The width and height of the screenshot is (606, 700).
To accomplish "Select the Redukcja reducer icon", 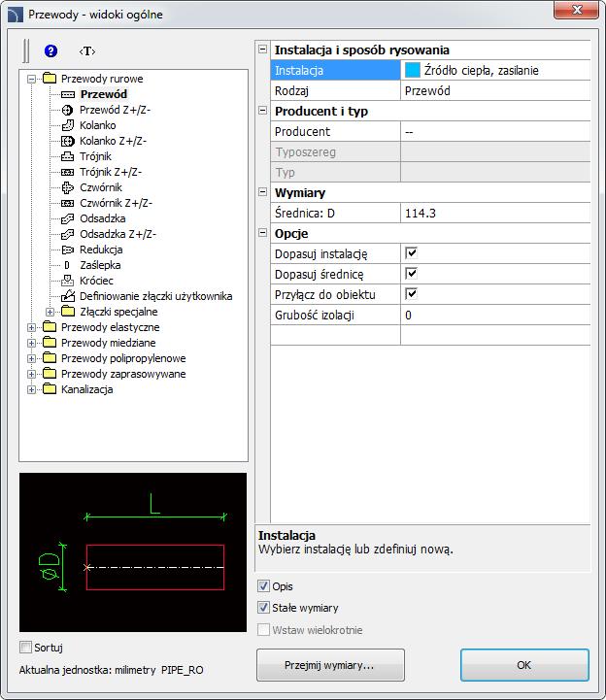I will coord(67,250).
